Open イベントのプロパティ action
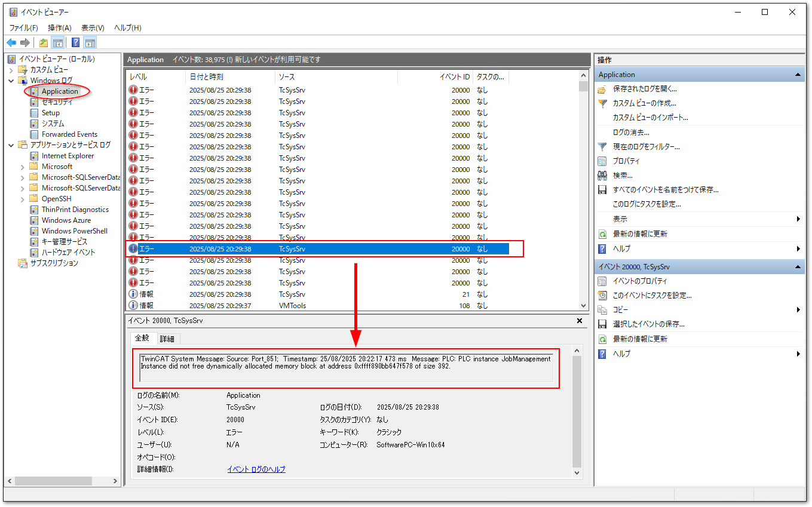This screenshot has width=812, height=507. [x=640, y=281]
